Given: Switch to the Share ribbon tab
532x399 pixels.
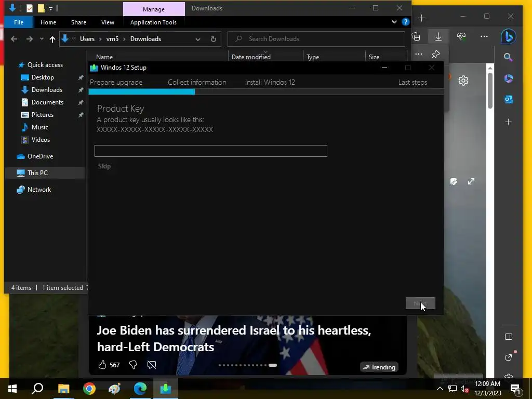Looking at the screenshot, I should 78,22.
